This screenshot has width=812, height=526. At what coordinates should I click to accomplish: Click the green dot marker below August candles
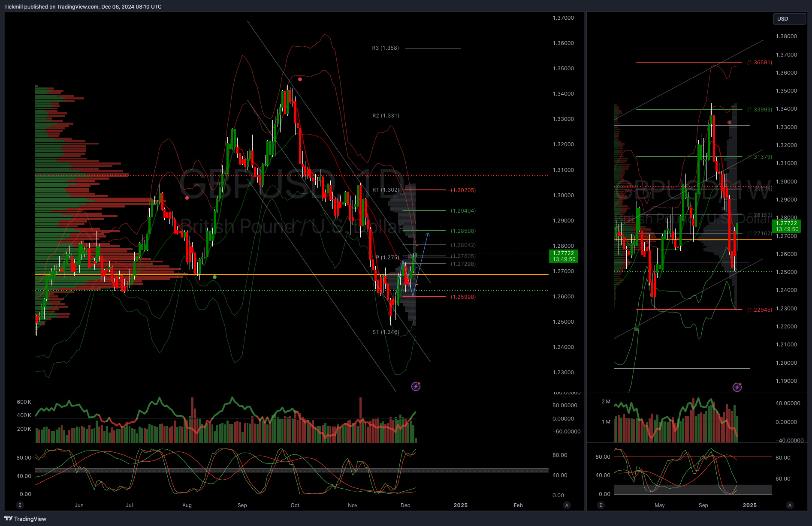214,277
